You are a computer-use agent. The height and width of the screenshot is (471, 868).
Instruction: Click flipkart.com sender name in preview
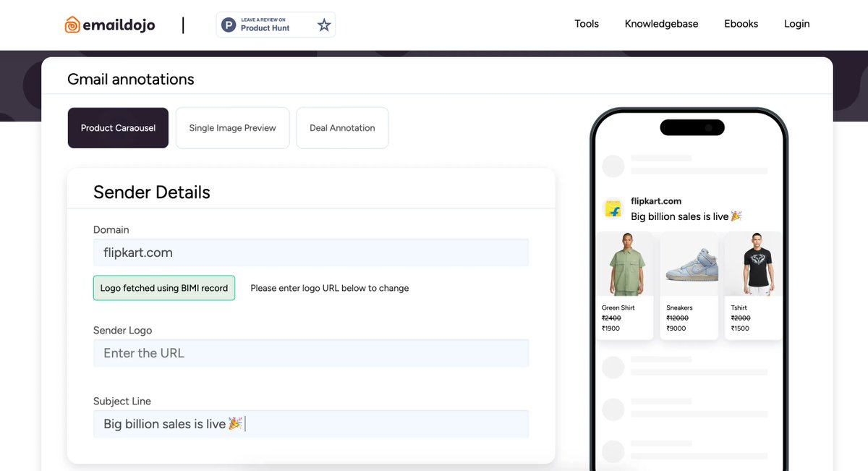point(656,201)
